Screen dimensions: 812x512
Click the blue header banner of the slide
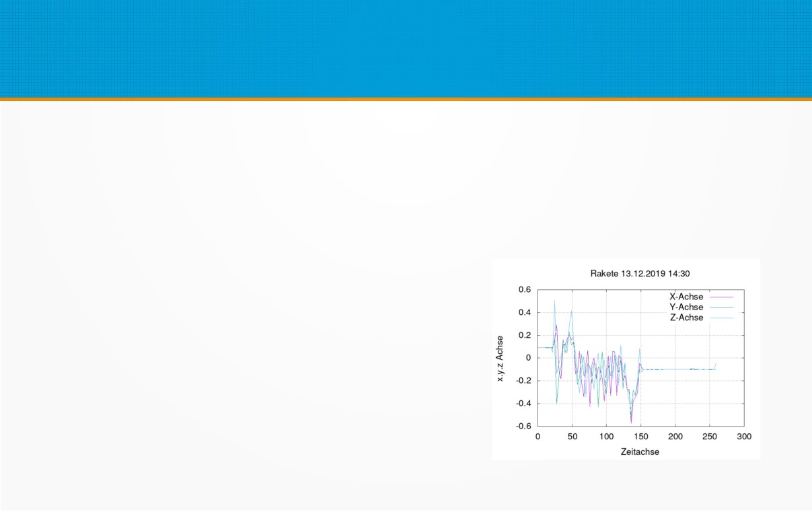(x=406, y=48)
